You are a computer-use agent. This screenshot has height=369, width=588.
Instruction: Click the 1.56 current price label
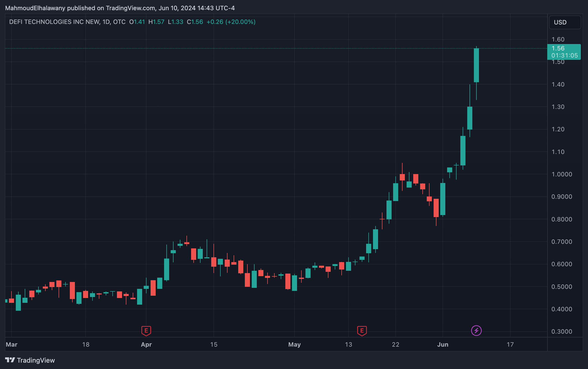point(558,48)
